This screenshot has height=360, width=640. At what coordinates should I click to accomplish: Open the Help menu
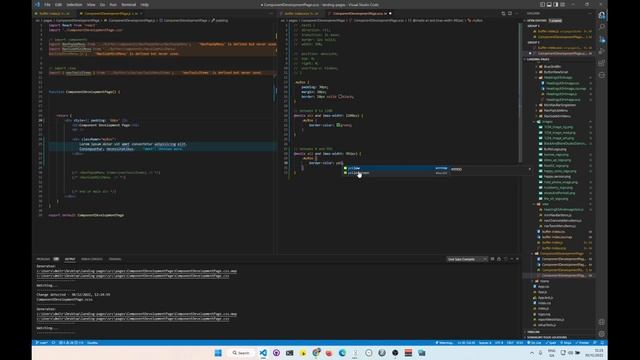(x=144, y=4)
